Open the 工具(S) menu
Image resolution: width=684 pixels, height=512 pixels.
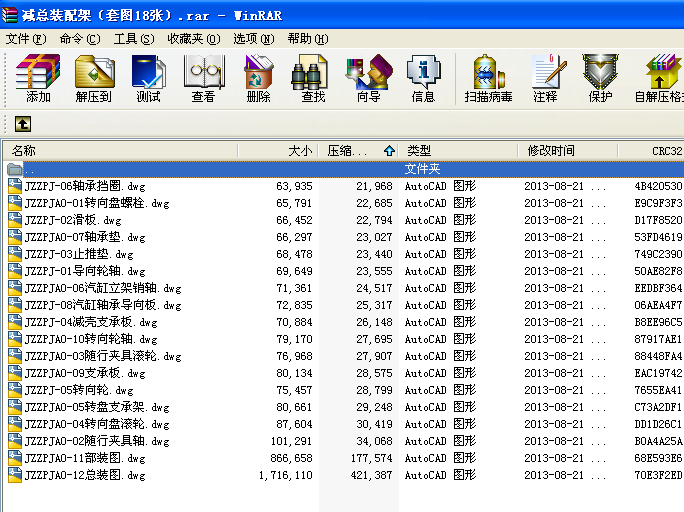(x=134, y=39)
